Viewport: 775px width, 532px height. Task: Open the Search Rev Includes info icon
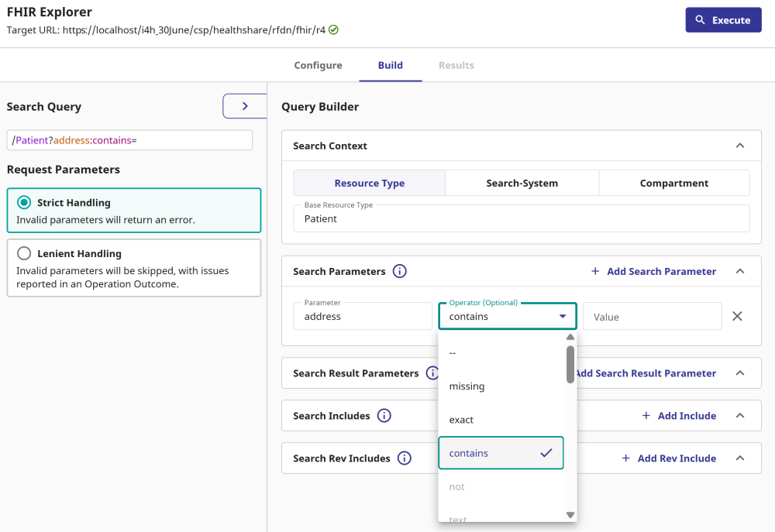coord(405,458)
